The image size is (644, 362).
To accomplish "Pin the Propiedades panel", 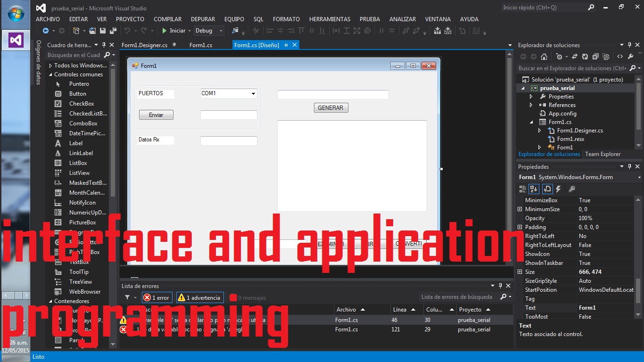I will coord(629,166).
